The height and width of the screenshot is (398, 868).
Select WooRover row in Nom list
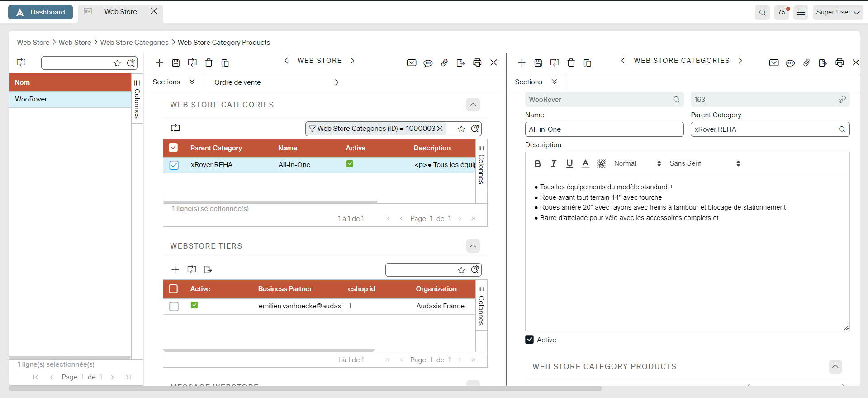[x=70, y=99]
